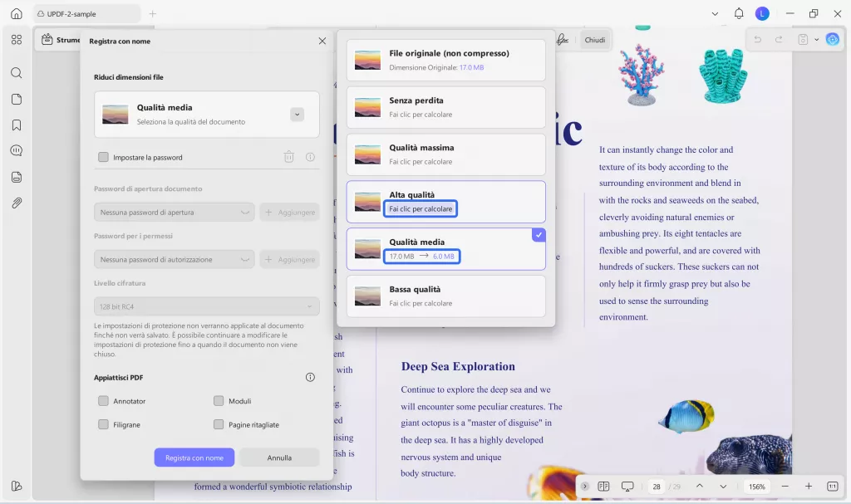Click the Chiudi button
Image resolution: width=851 pixels, height=504 pixels.
click(x=595, y=40)
